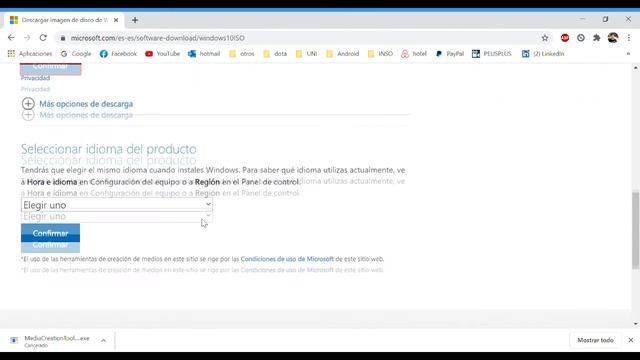The width and height of the screenshot is (640, 360).
Task: Open the red ABP extension icon
Action: click(565, 38)
